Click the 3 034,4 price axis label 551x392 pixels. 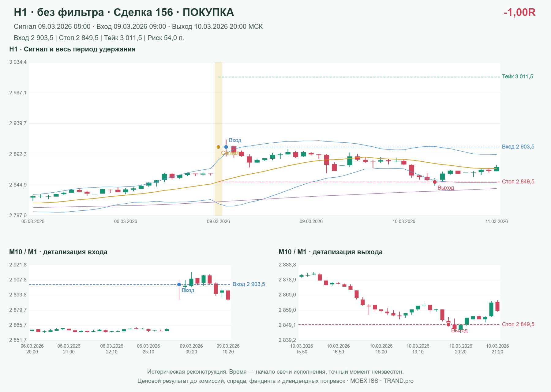[x=18, y=62]
